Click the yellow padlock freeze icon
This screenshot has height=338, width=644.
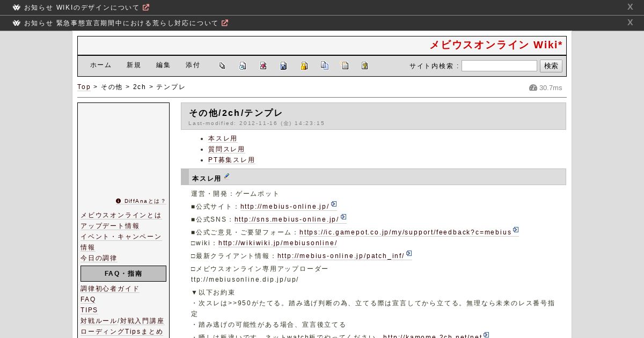point(304,65)
